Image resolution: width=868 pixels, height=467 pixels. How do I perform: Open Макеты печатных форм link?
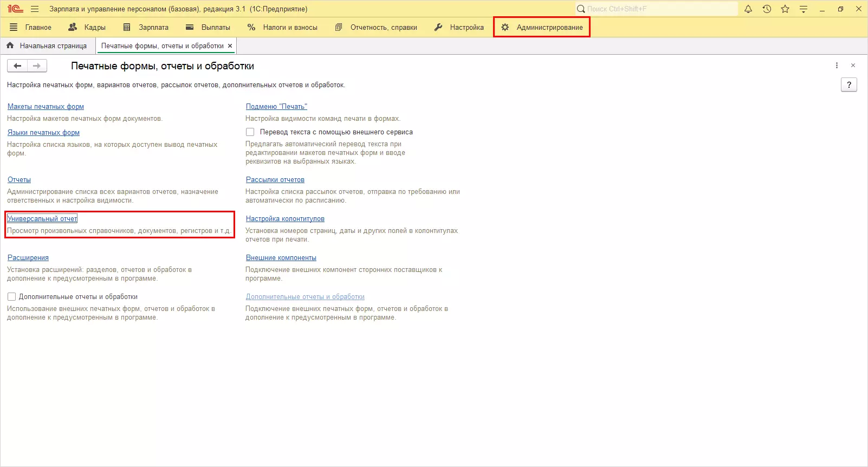46,107
